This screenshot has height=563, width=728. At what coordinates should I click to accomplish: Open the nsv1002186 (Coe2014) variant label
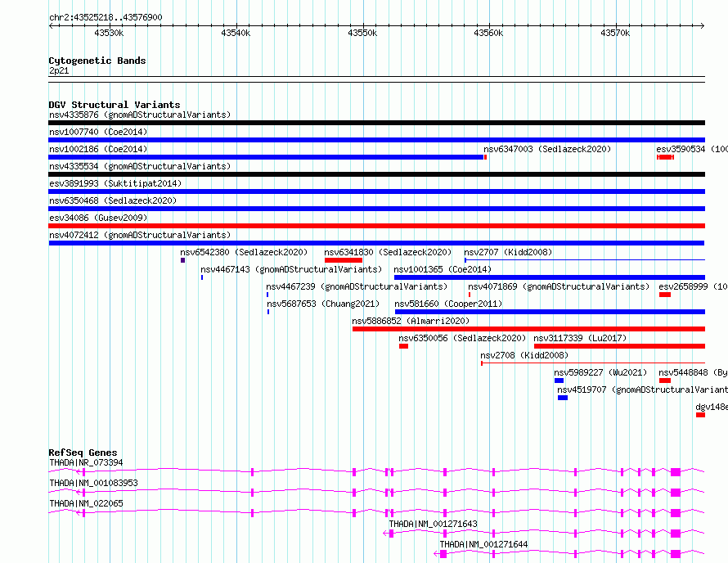pos(98,149)
